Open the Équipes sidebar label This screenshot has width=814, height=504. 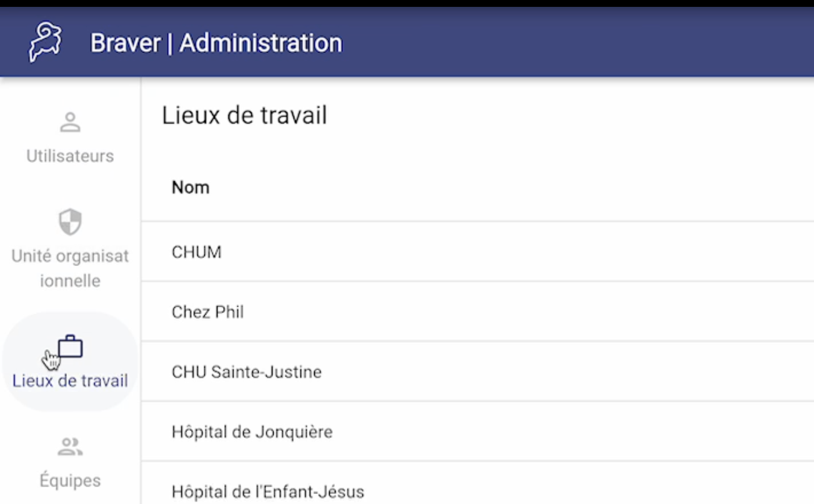[70, 481]
